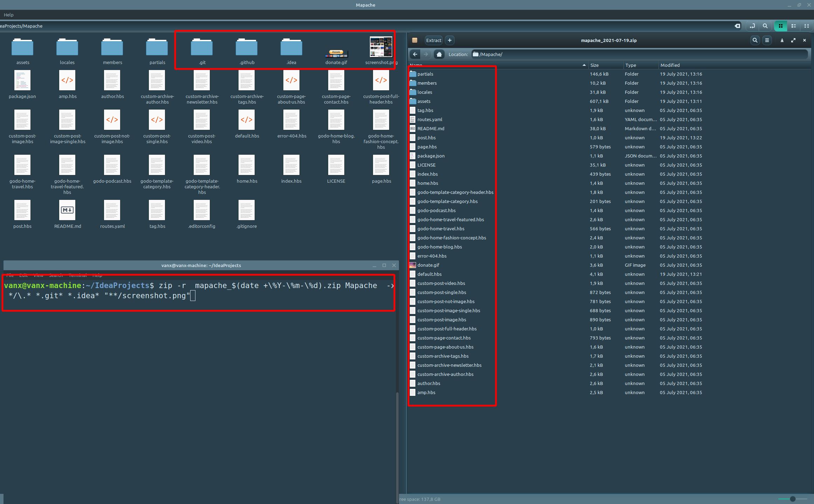This screenshot has height=504, width=814.
Task: Open the Help menu in the file manager
Action: 8,15
